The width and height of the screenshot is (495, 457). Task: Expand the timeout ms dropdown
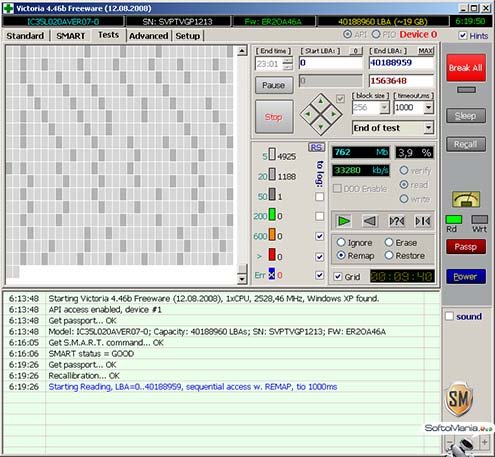pyautogui.click(x=428, y=107)
